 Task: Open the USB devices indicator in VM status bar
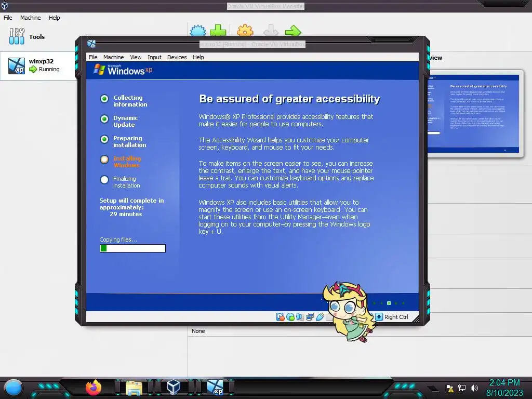coord(320,317)
